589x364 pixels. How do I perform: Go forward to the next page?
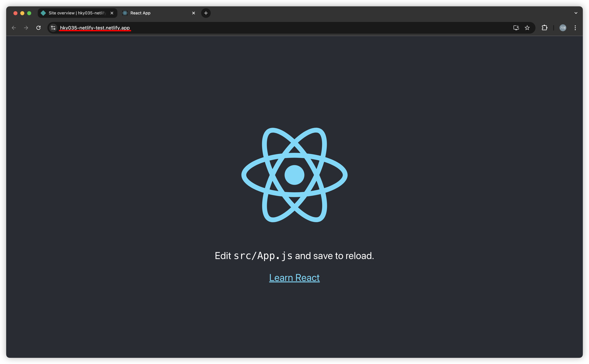click(26, 28)
